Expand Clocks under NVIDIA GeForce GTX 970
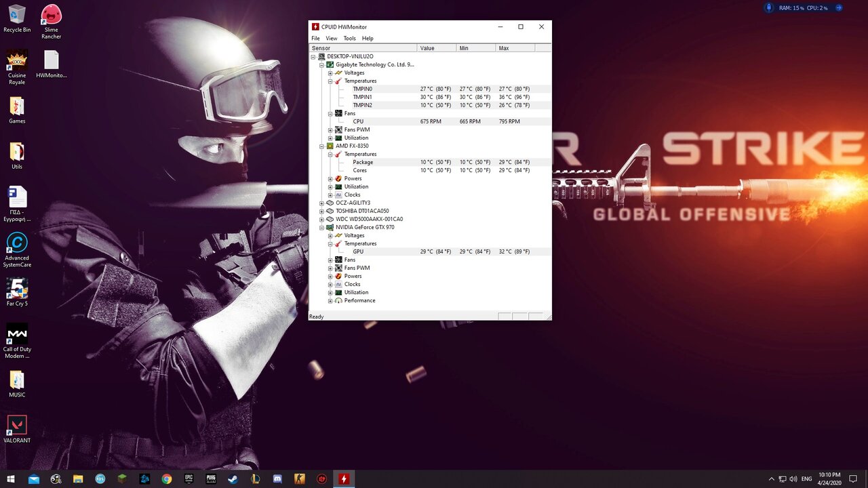Image resolution: width=868 pixels, height=488 pixels. click(x=330, y=284)
